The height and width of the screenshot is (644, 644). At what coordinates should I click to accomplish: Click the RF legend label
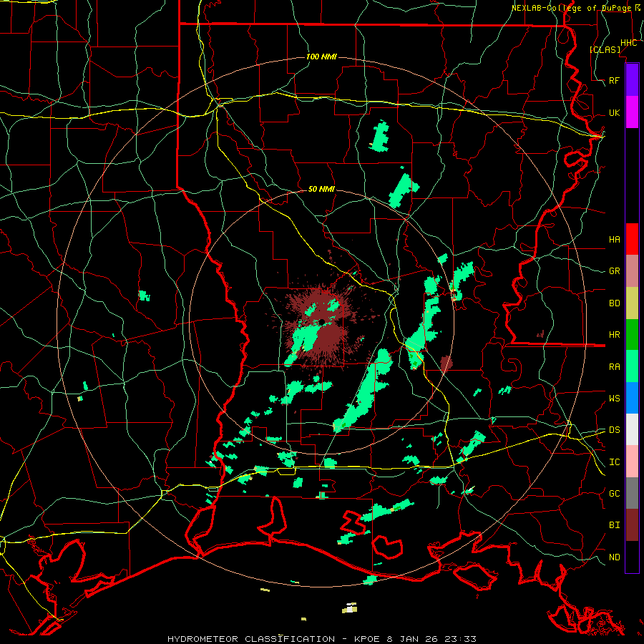pos(614,80)
